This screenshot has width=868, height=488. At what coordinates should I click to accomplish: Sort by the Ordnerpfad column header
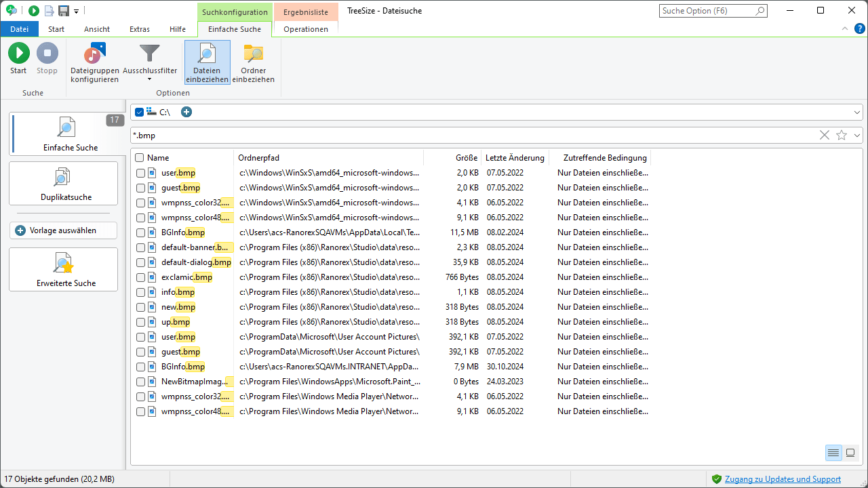[x=329, y=158]
